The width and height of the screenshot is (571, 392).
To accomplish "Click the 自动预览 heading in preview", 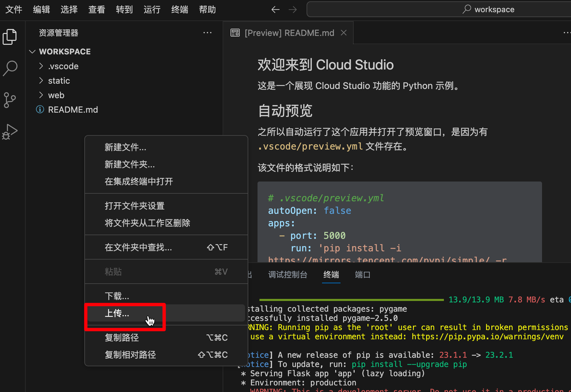I will tap(285, 111).
